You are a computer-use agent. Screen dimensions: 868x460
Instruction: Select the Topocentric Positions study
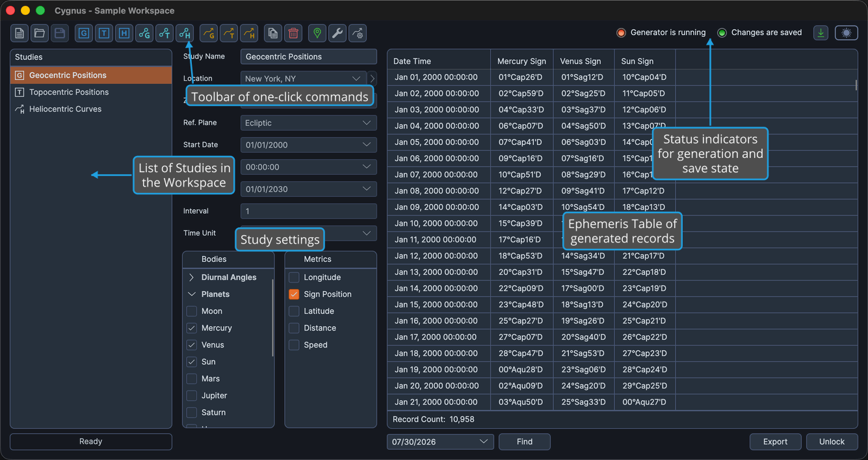pos(91,92)
